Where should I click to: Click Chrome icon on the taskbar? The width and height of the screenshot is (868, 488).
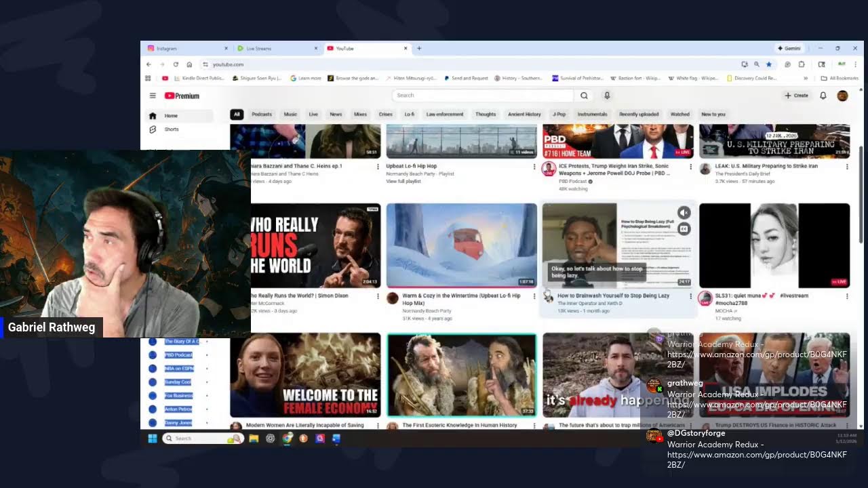click(x=287, y=439)
